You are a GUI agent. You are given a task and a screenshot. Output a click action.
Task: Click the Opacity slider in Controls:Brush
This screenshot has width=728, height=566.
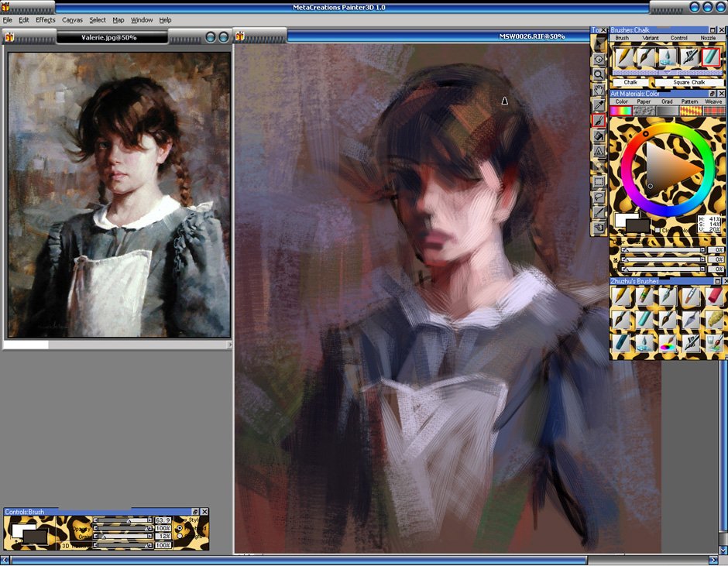click(123, 528)
